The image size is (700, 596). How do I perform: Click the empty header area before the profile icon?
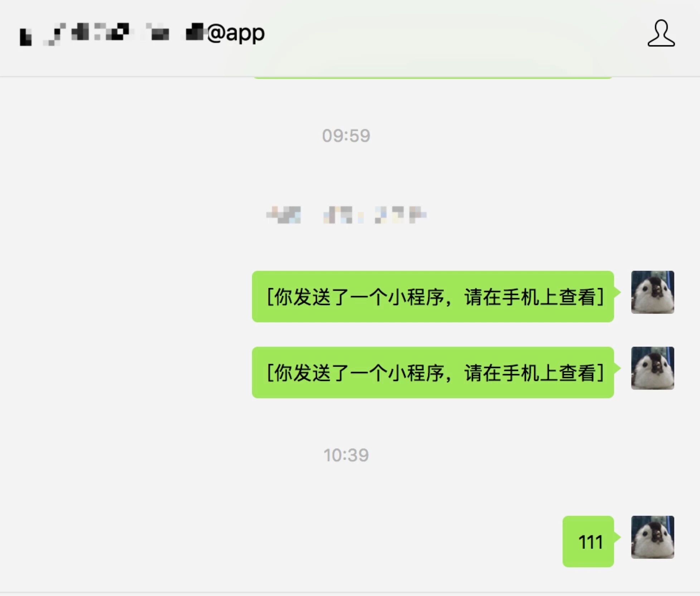click(x=454, y=33)
